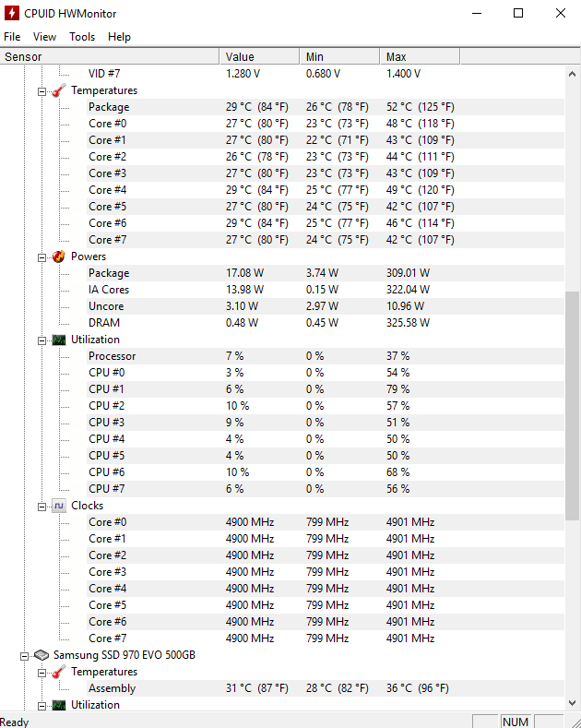Viewport: 581px width, 728px height.
Task: Collapse the CPU Utilization section
Action: coord(41,340)
